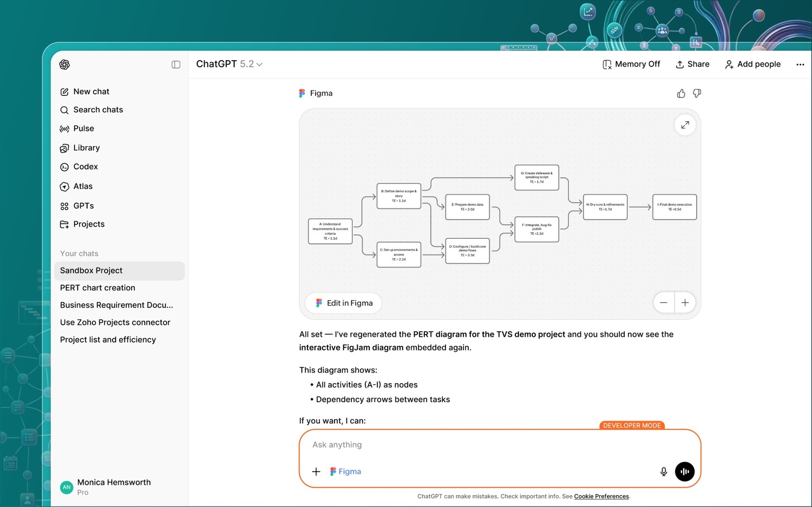Click the thumbs up icon on response

pos(680,94)
